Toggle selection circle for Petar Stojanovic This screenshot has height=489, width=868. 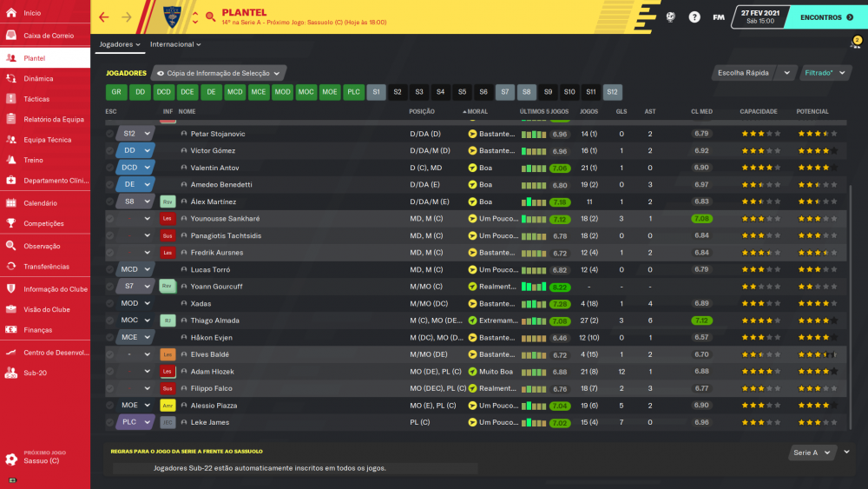(109, 134)
